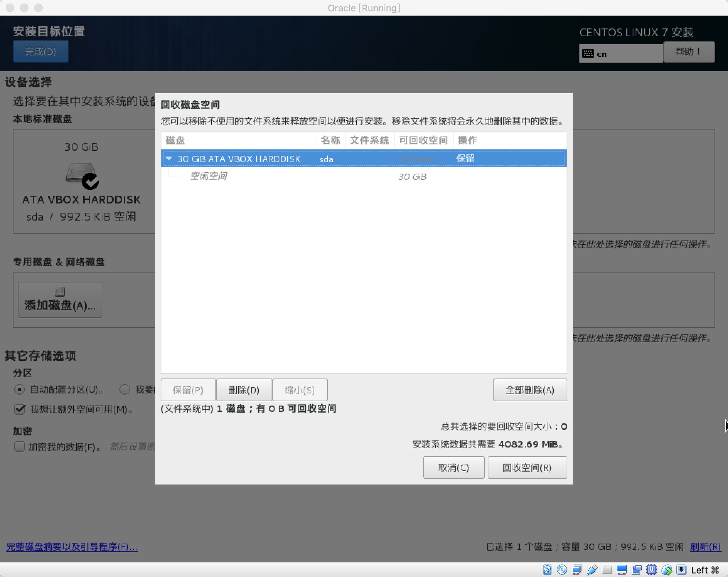
Task: Click VirtualBox CPU virtualization status icon
Action: click(652, 570)
